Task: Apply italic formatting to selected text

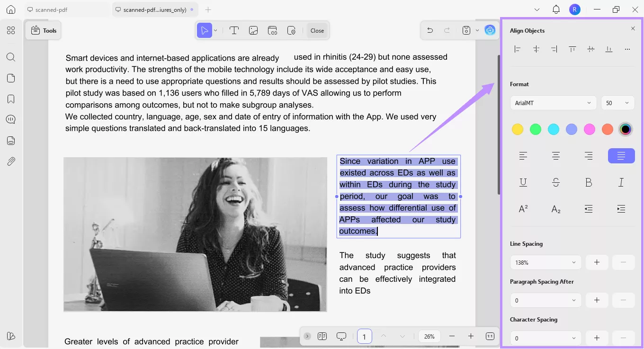Action: 621,182
